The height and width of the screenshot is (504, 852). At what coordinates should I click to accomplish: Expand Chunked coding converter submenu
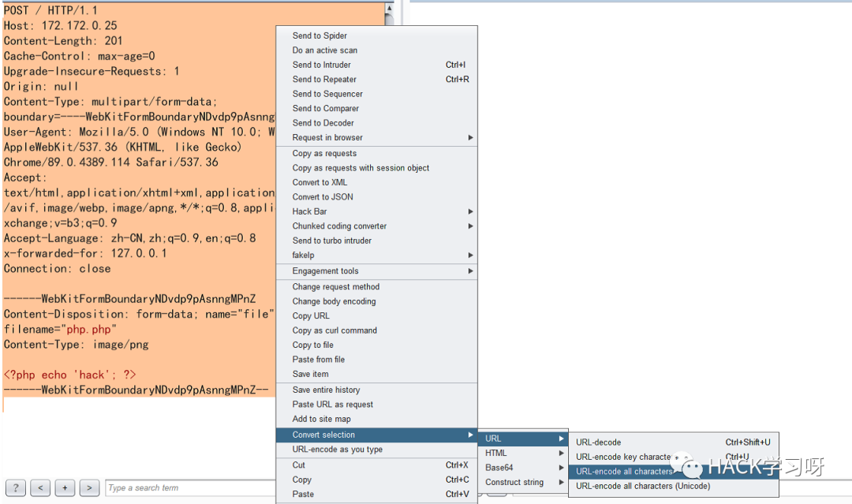coord(376,226)
